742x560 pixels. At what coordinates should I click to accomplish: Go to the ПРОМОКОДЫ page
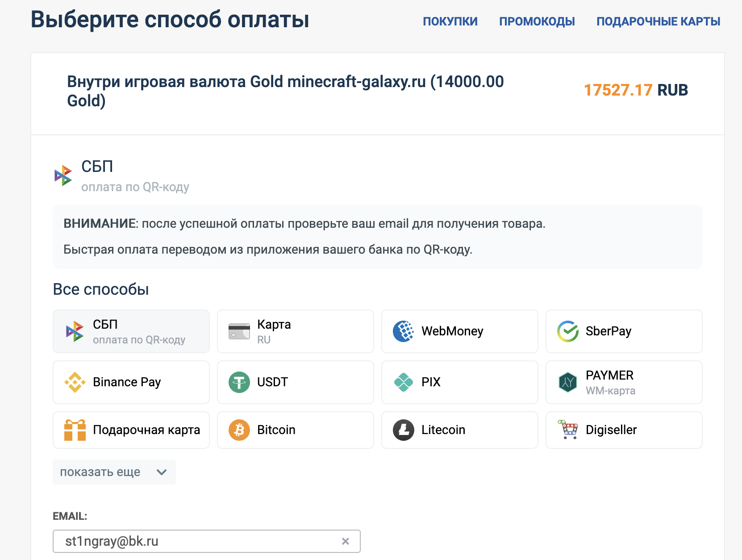(537, 21)
